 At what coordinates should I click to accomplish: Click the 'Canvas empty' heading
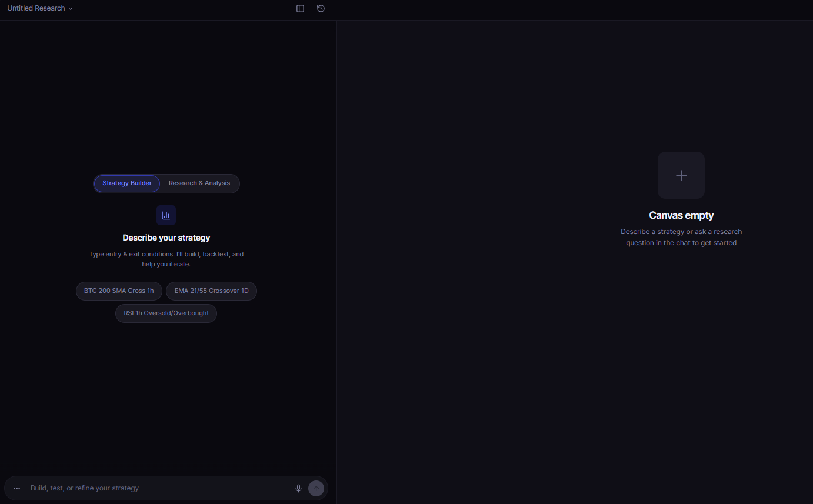pyautogui.click(x=681, y=215)
